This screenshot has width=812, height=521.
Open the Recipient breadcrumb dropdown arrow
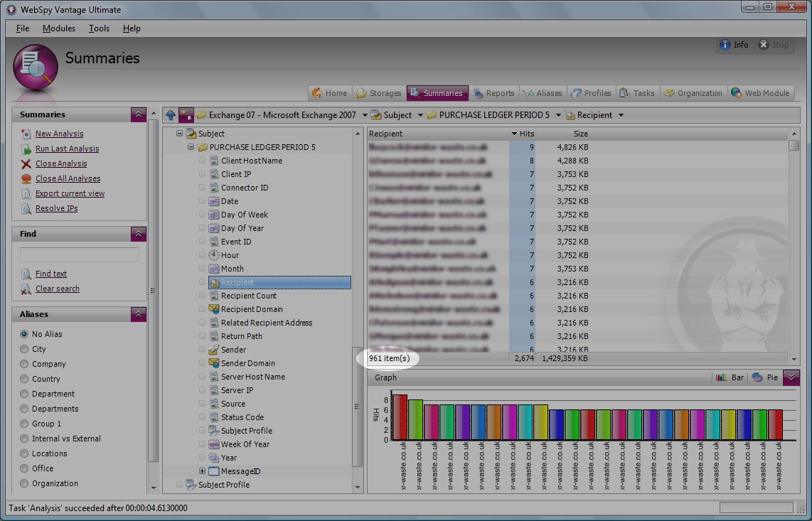click(621, 115)
